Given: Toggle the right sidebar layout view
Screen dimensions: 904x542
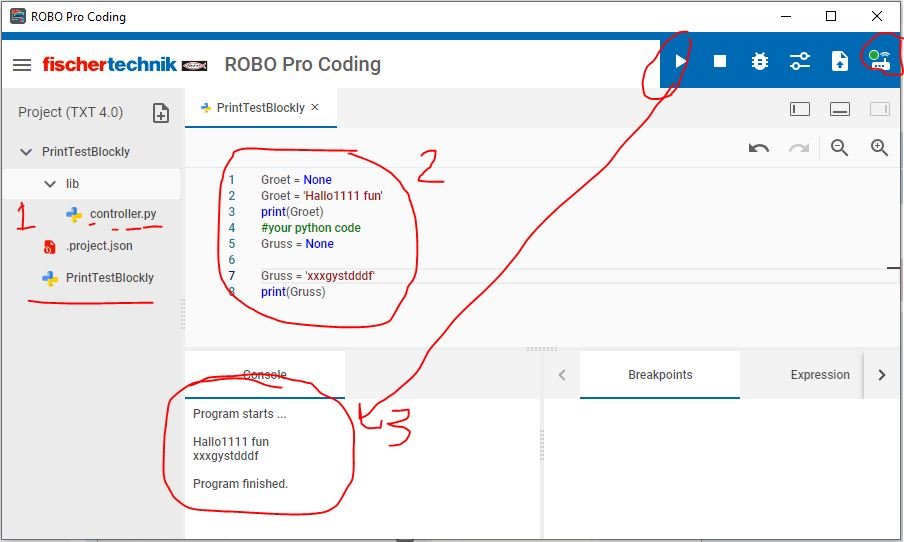Looking at the screenshot, I should [x=880, y=109].
